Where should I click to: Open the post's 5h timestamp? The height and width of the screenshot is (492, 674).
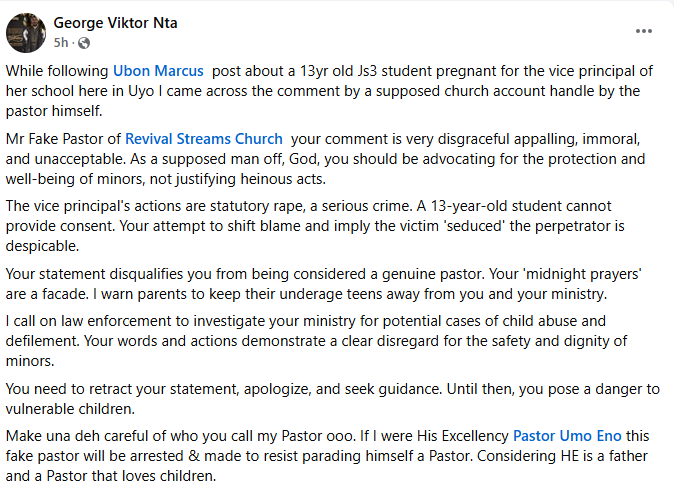(62, 42)
